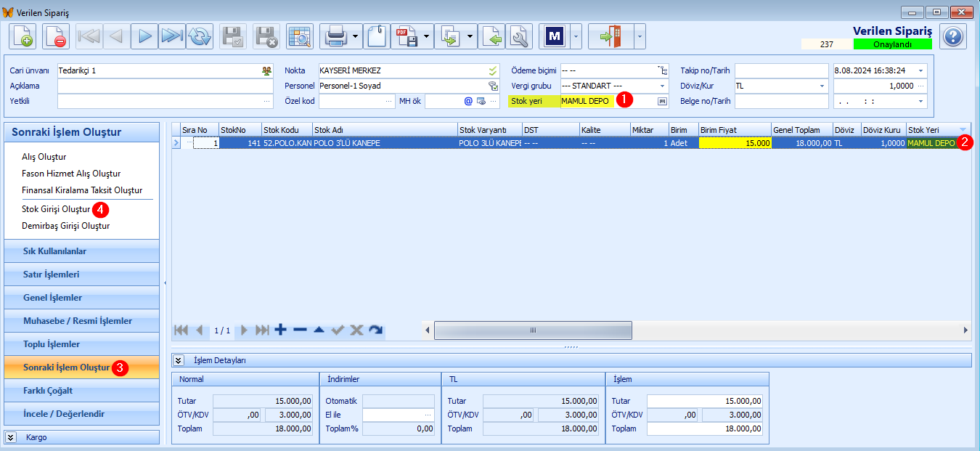
Task: Open the İncele / Değerlendir section
Action: click(81, 414)
